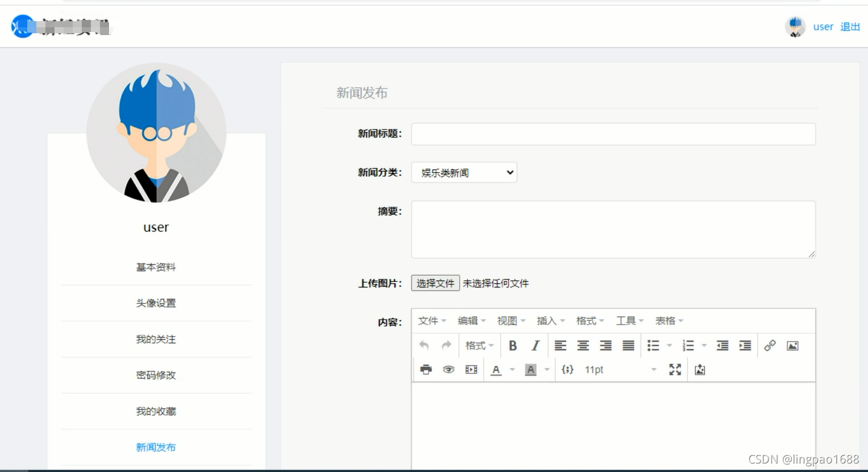Expand the numbered list style arrow

tap(704, 346)
